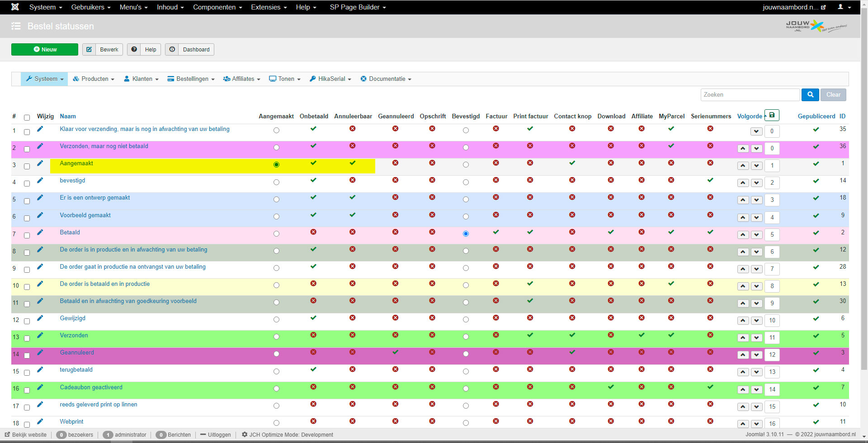
Task: Toggle Annuleerbaar red cross for Betaald row
Action: pos(352,232)
